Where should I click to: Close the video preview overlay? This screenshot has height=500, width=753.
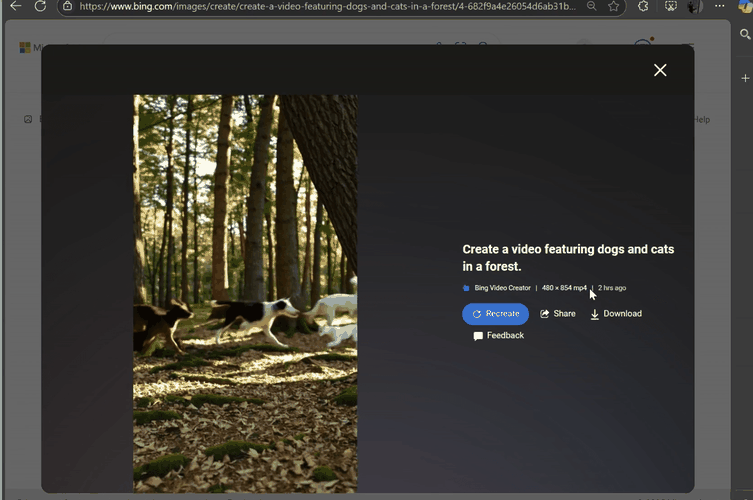pyautogui.click(x=660, y=70)
